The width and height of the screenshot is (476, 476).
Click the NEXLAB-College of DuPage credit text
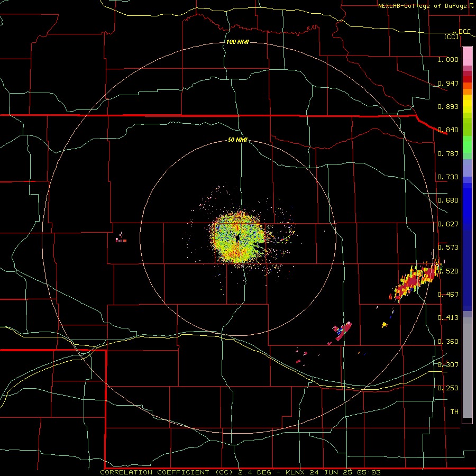click(x=422, y=6)
